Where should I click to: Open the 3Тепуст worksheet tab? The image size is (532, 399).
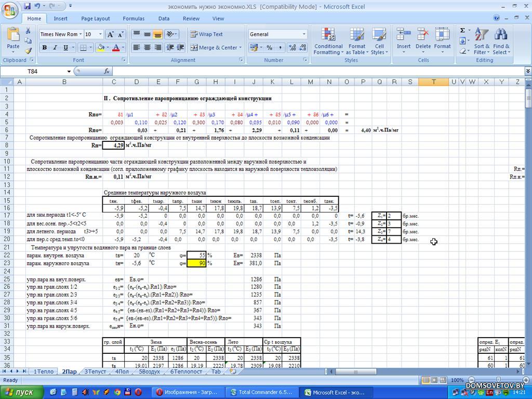tap(95, 371)
